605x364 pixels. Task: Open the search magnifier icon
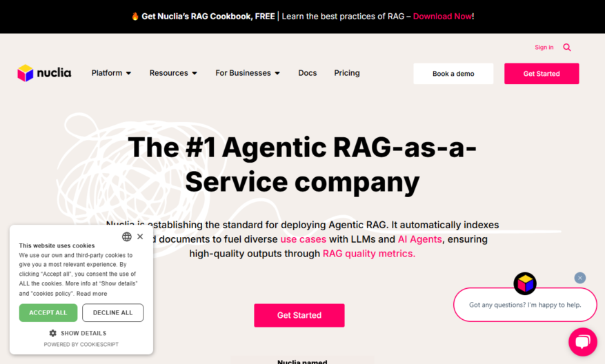point(567,48)
